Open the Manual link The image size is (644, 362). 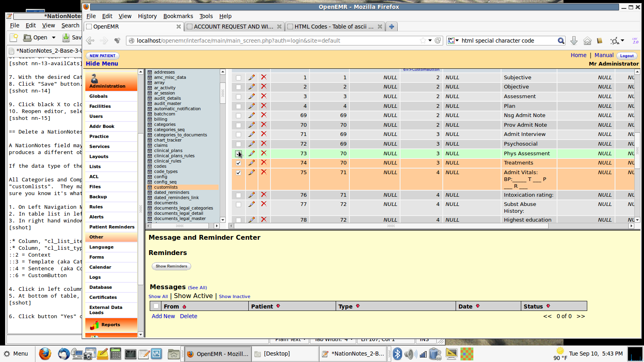click(604, 55)
